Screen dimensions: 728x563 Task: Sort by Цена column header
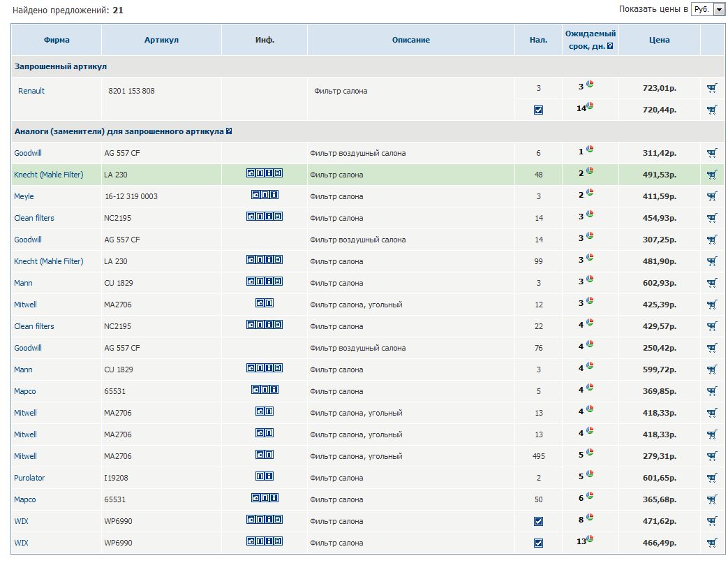tap(660, 40)
